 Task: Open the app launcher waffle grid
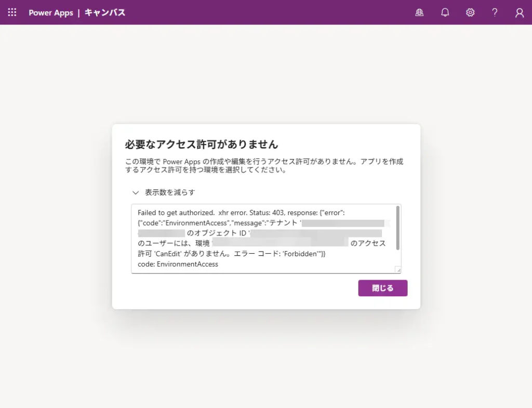point(12,12)
